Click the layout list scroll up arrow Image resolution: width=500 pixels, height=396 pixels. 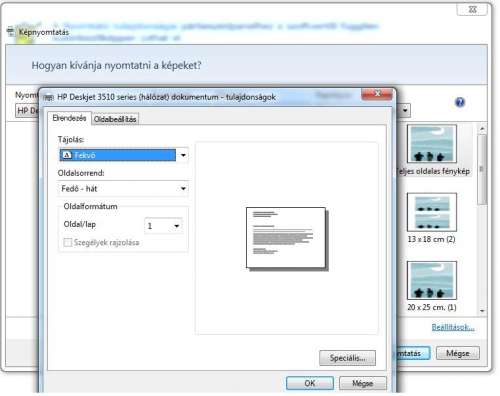482,128
